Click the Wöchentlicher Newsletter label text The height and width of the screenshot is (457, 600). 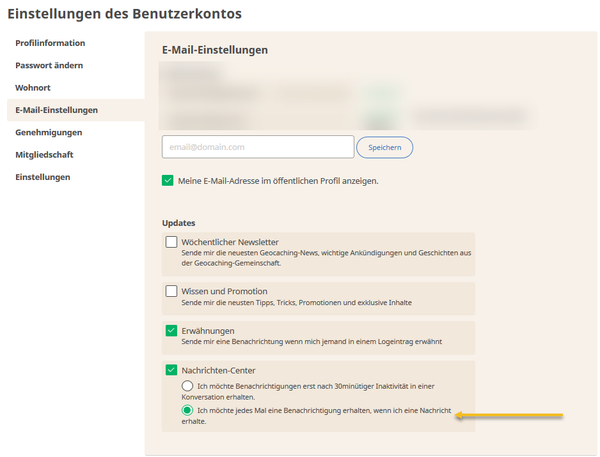point(230,242)
